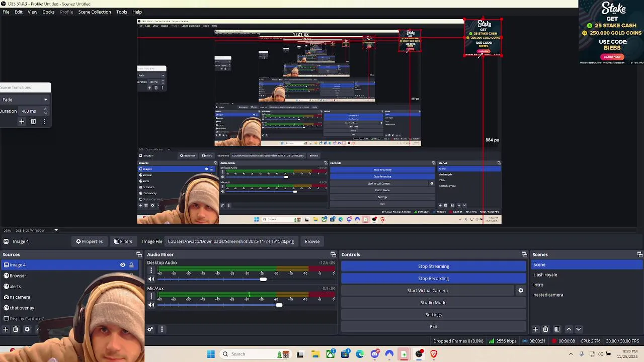This screenshot has height=362, width=644.
Task: Open the Audio Mixer footer three-dot menu
Action: pos(162,329)
